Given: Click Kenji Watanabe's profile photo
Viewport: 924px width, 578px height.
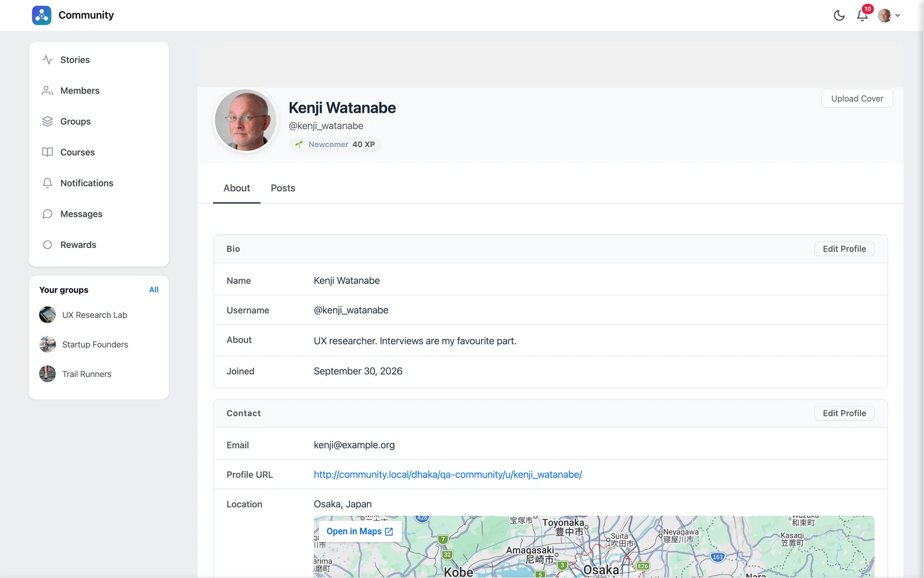Looking at the screenshot, I should click(x=246, y=120).
